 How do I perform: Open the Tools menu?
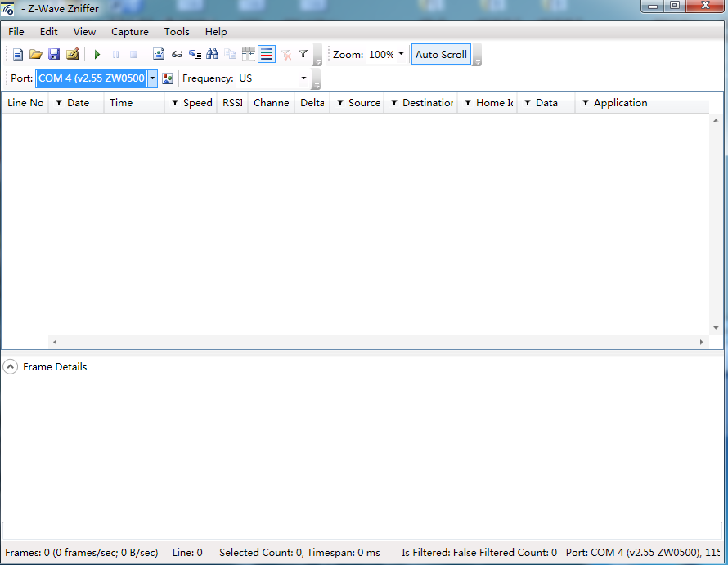pos(177,32)
